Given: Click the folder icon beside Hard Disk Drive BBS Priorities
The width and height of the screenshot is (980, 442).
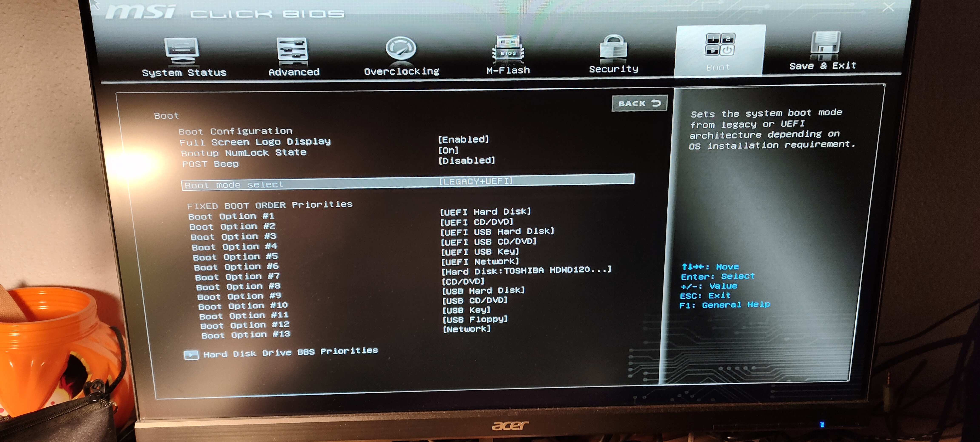Looking at the screenshot, I should click(x=191, y=355).
